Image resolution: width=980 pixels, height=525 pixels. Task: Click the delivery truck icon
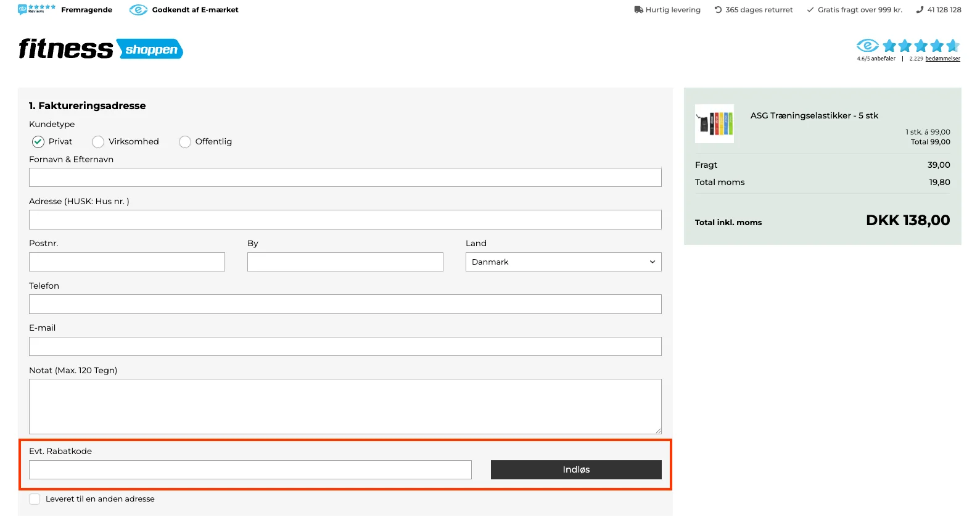coord(638,10)
